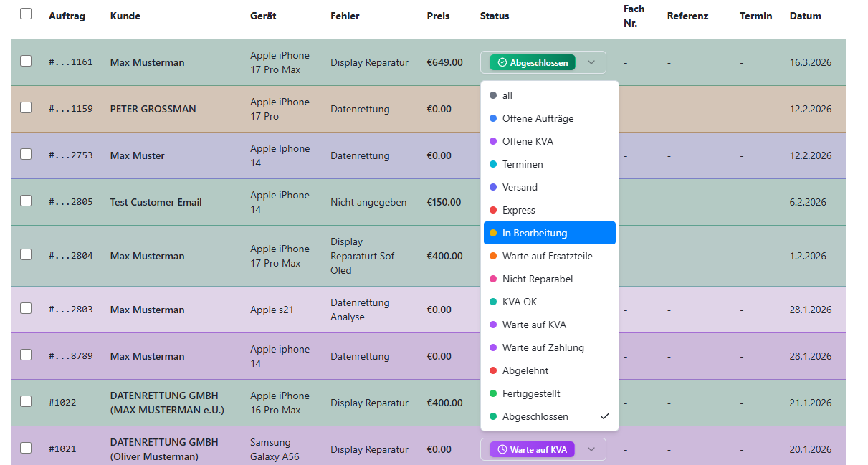Select 'Terminen' status option
This screenshot has height=465, width=868.
tap(550, 164)
